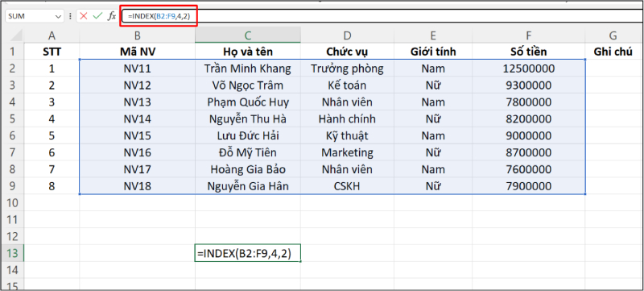The height and width of the screenshot is (291, 644).
Task: Select row 7 header
Action: click(12, 152)
